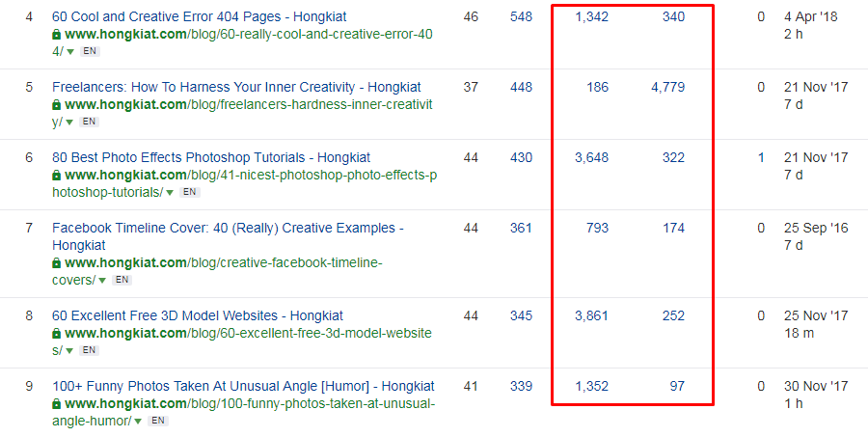Click green padlock icon on funny photos URL
868x437 pixels.
tap(57, 404)
